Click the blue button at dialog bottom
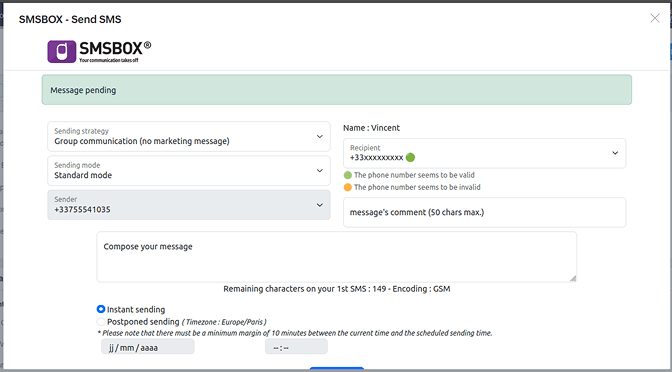 pyautogui.click(x=336, y=369)
